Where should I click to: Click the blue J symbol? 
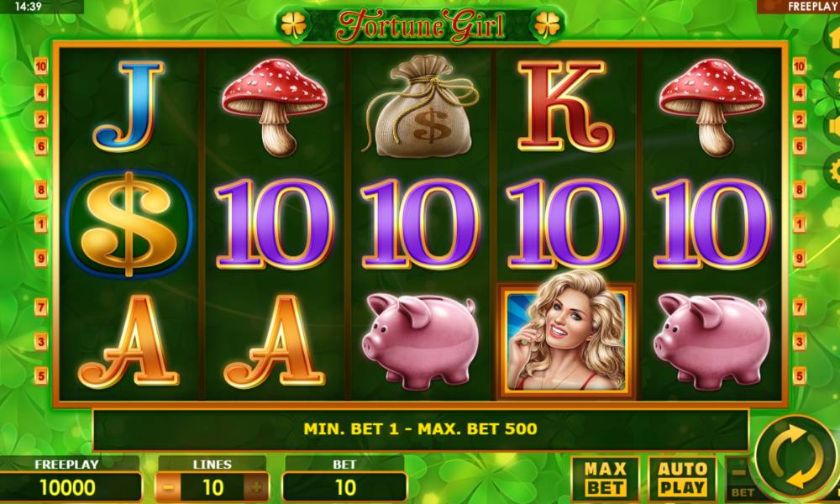pyautogui.click(x=129, y=106)
